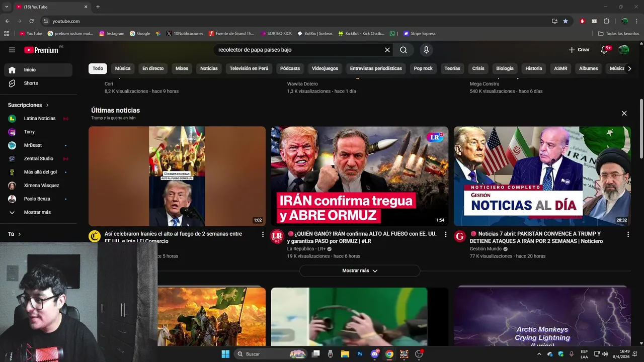Screen dimensions: 644x362
Task: Open the IRÁN confirma tregua video thumbnail
Action: click(x=359, y=176)
